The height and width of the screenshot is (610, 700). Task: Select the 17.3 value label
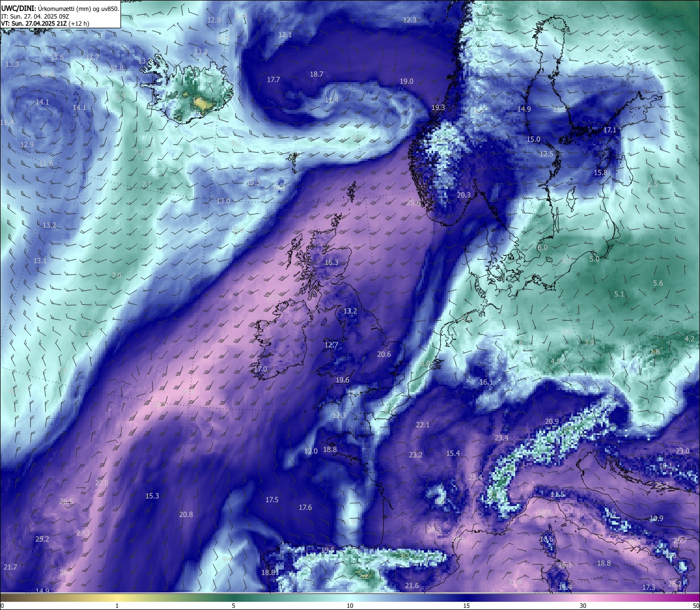coord(649,587)
